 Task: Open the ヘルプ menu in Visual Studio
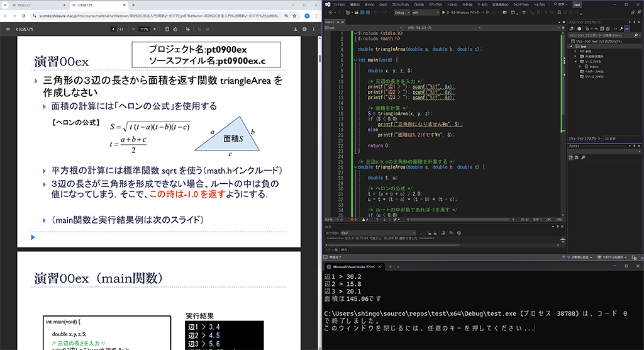[x=539, y=4]
